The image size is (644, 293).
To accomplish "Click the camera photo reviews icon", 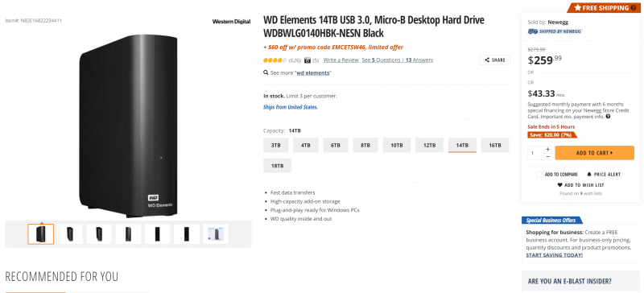I will pos(308,60).
